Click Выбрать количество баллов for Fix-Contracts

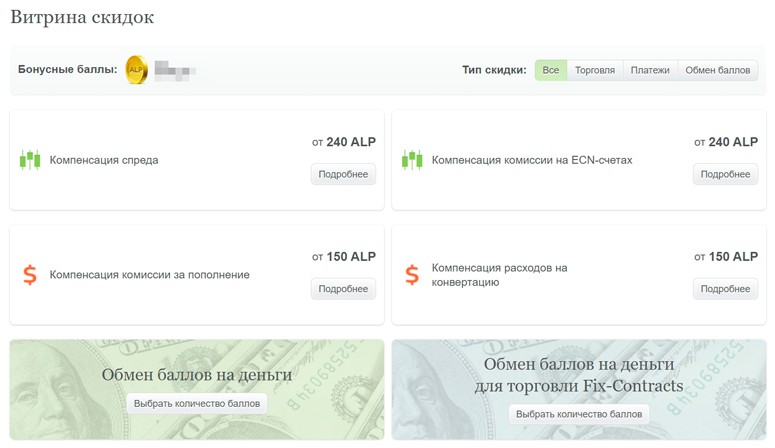coord(579,414)
